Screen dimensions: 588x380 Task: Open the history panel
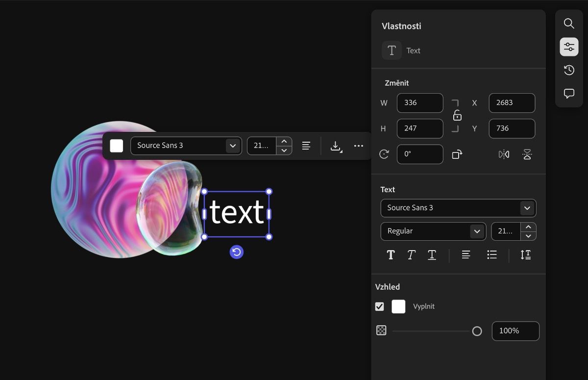coord(568,70)
